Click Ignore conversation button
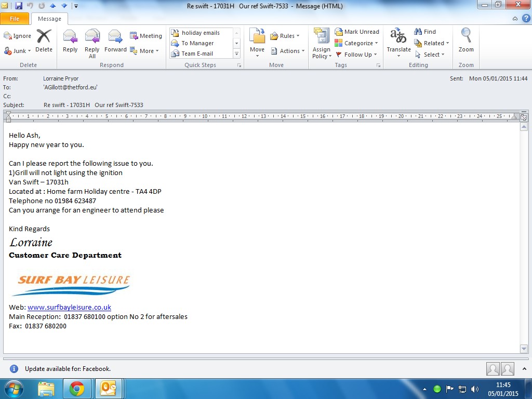This screenshot has height=399, width=532. pyautogui.click(x=18, y=36)
